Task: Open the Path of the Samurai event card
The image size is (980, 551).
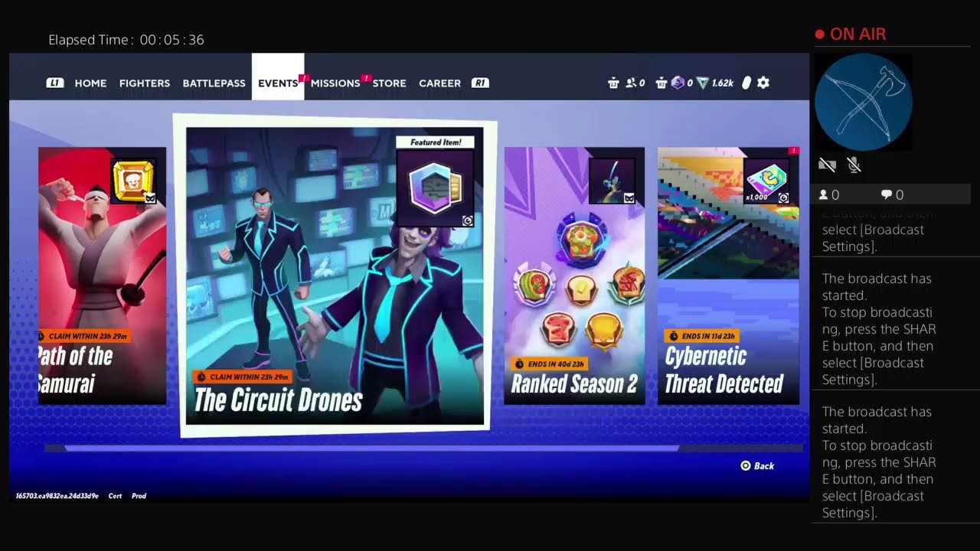Action: (x=102, y=275)
